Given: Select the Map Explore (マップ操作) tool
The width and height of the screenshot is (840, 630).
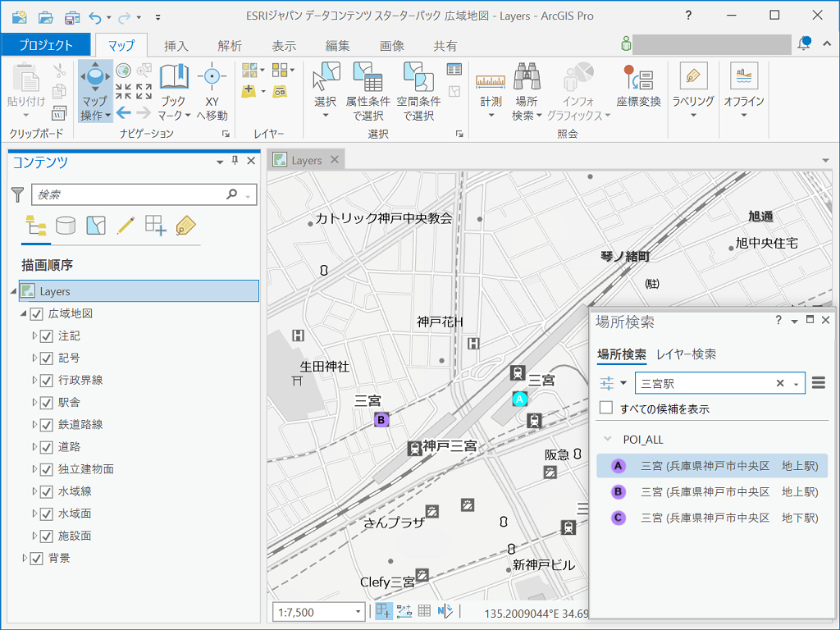Looking at the screenshot, I should (95, 90).
